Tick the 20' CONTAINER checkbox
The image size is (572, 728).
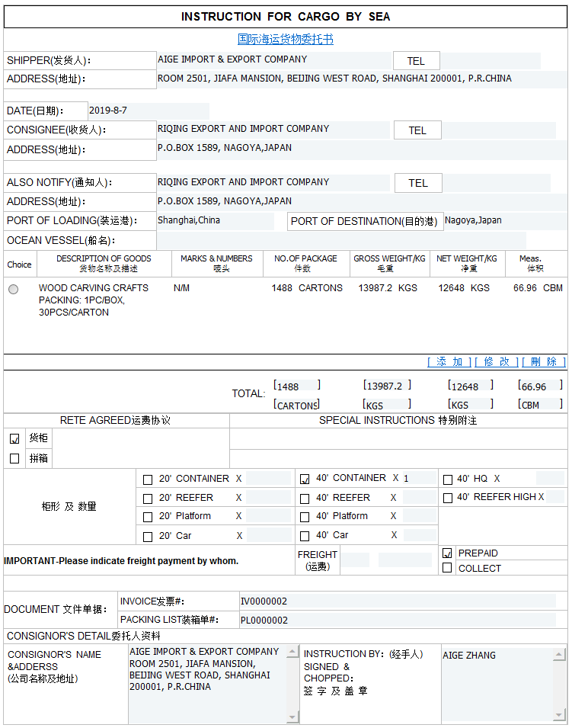coord(148,479)
